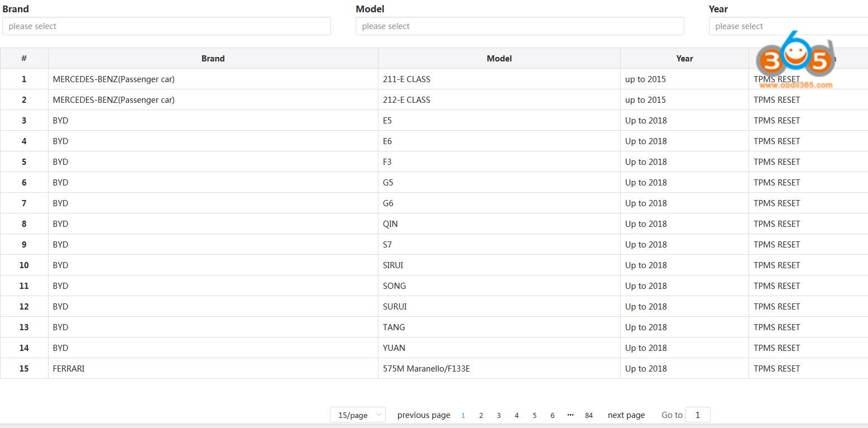Click the Year column header

tap(684, 59)
